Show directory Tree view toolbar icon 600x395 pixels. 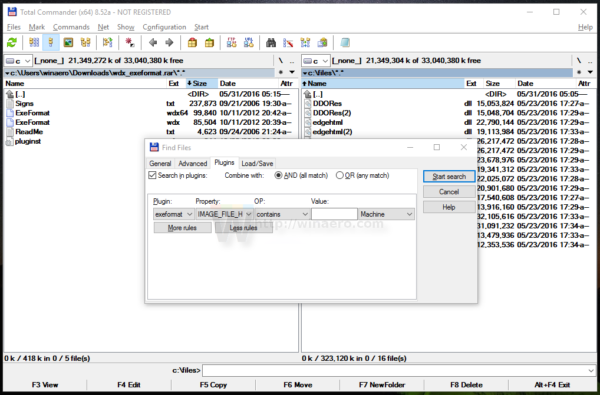[x=85, y=42]
